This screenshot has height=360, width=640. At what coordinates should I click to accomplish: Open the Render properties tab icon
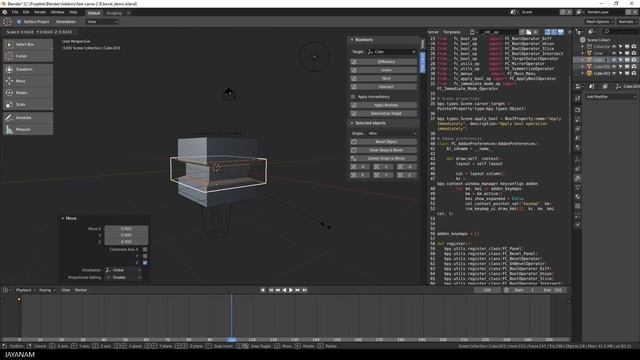pos(578,110)
